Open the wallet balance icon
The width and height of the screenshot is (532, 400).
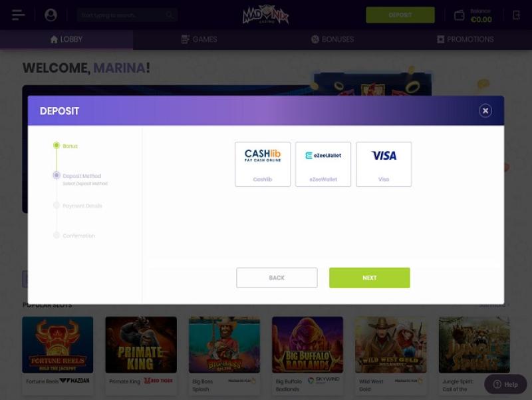click(x=459, y=15)
